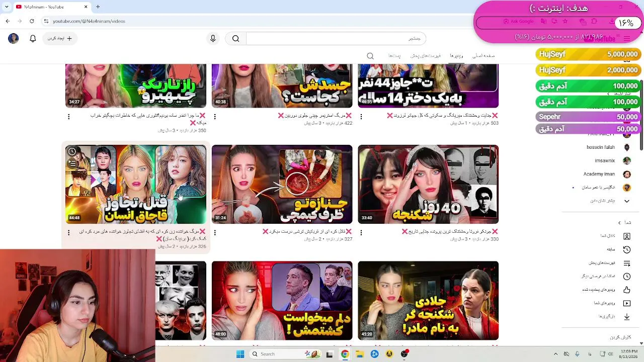Open the Windows Start menu
The width and height of the screenshot is (644, 362).
(240, 354)
